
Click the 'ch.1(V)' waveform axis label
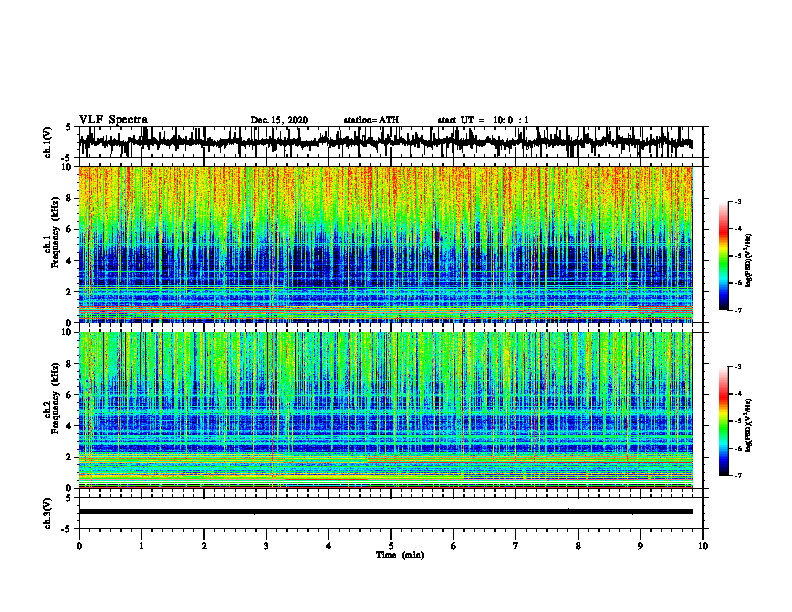click(48, 143)
